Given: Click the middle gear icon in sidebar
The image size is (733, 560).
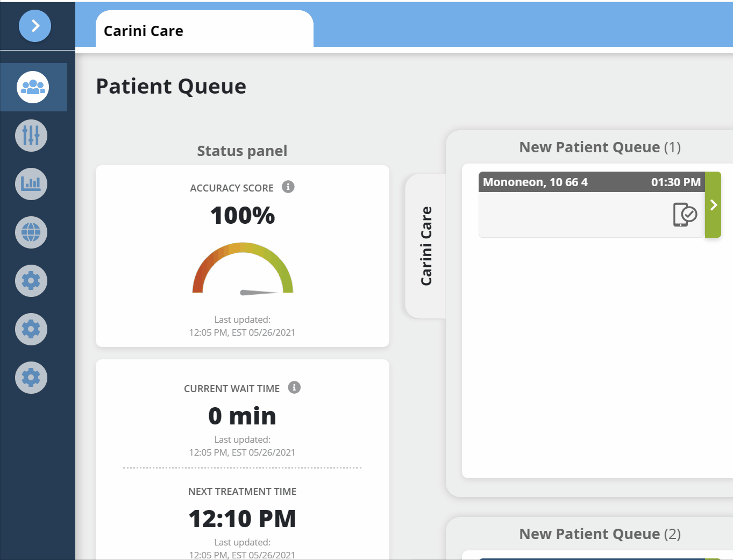Looking at the screenshot, I should (x=31, y=329).
